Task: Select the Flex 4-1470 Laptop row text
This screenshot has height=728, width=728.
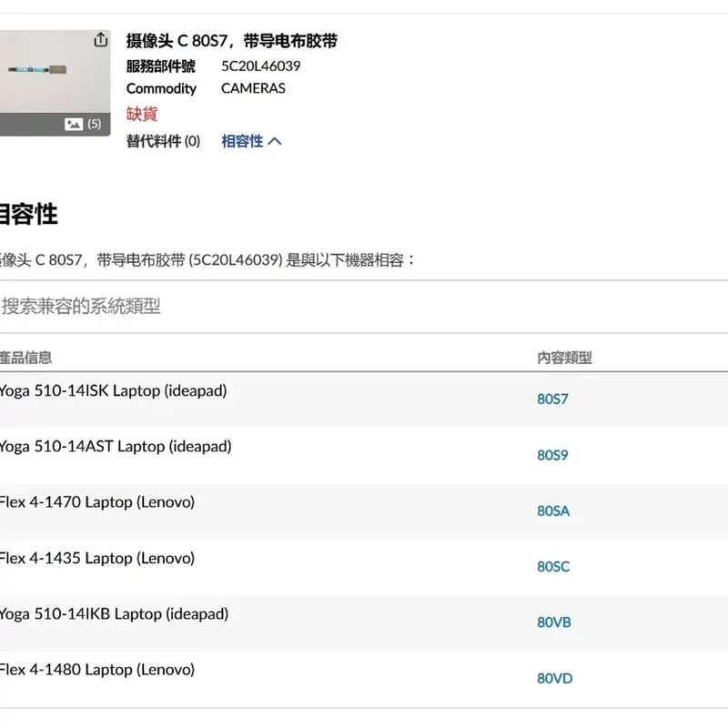Action: (x=97, y=502)
